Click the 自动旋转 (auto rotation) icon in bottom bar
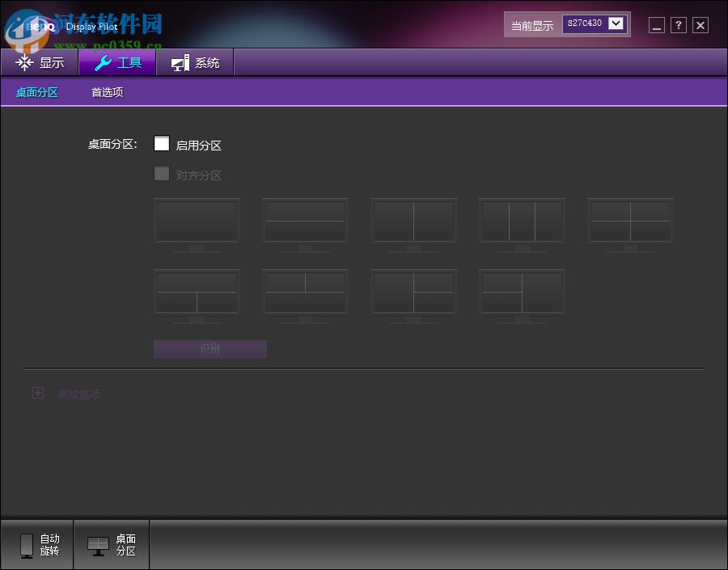Viewport: 728px width, 570px height. point(37,544)
